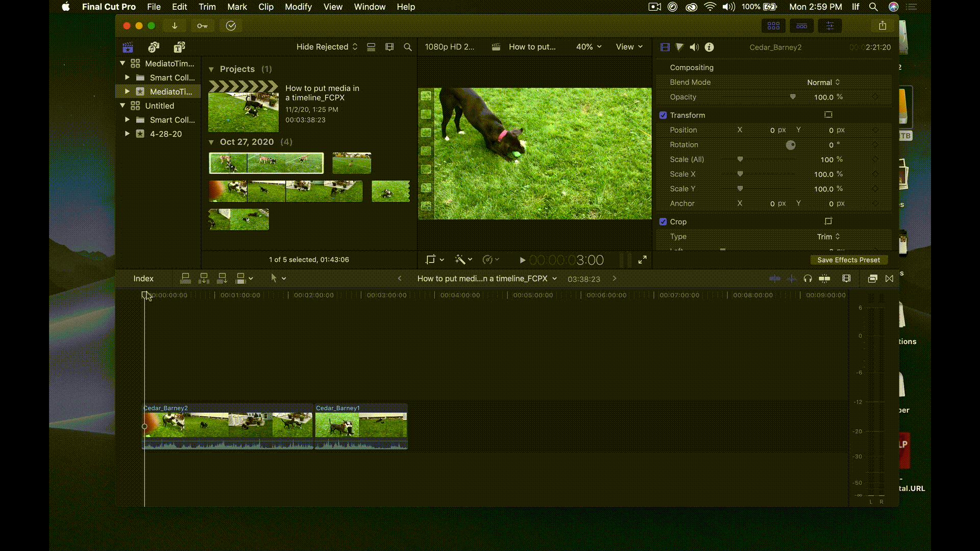Open the Keyword Editor key icon
This screenshot has height=551, width=980.
pos(203,26)
